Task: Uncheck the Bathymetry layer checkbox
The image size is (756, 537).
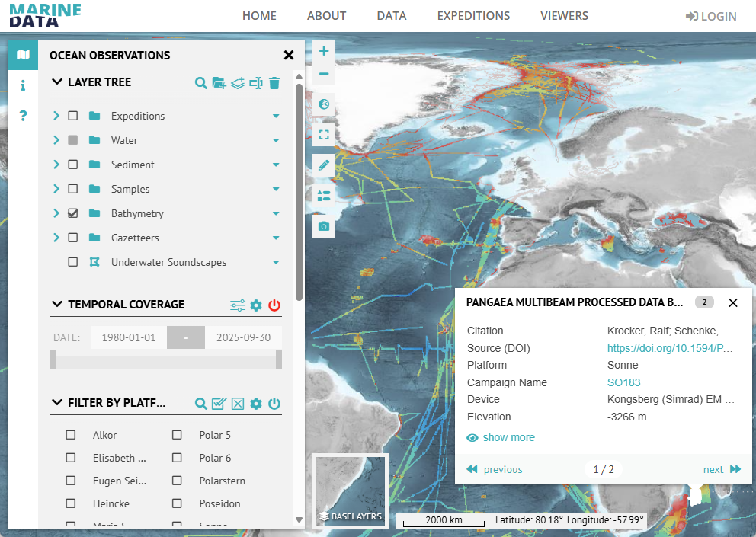Action: (x=73, y=213)
